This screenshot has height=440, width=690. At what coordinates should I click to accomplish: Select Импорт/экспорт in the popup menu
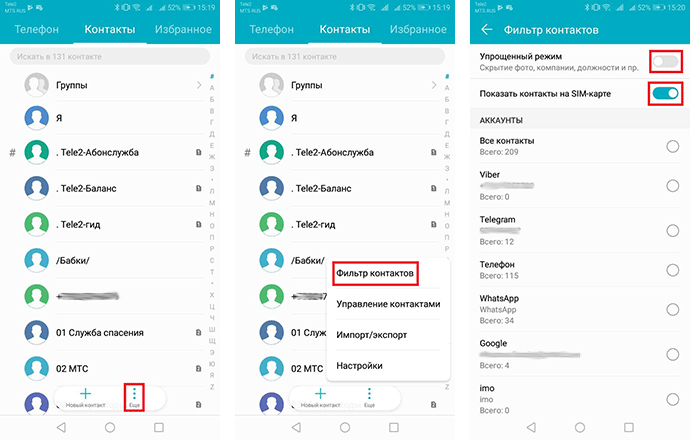[371, 335]
